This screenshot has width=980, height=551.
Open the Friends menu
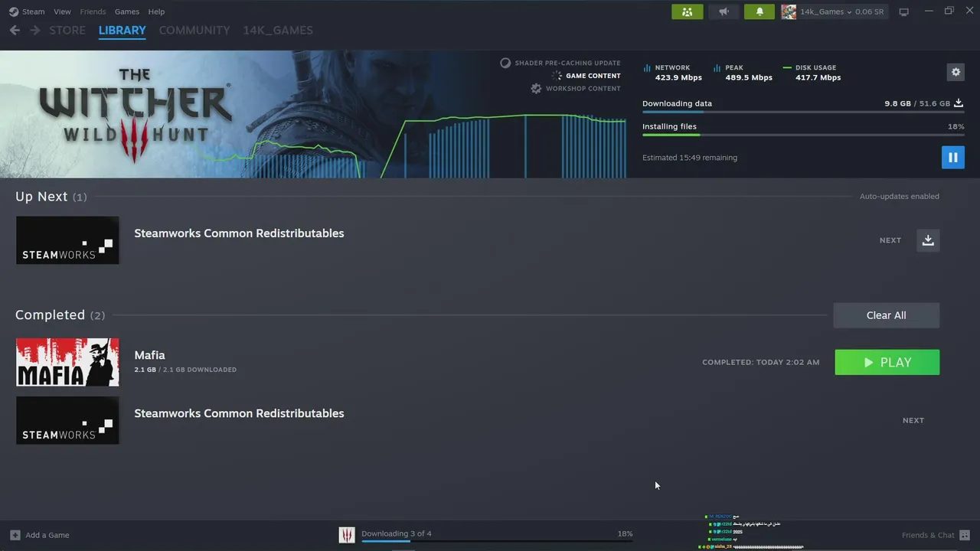point(93,11)
